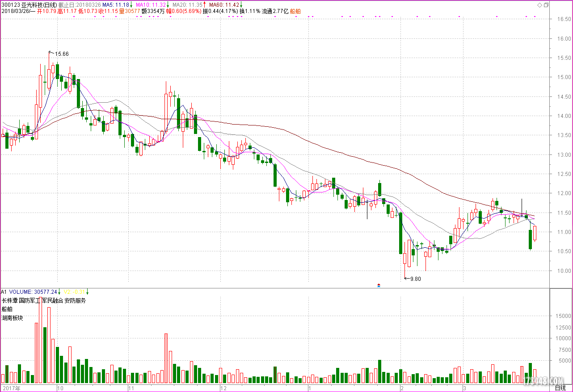Click the 16.50 price axis label

564,19
